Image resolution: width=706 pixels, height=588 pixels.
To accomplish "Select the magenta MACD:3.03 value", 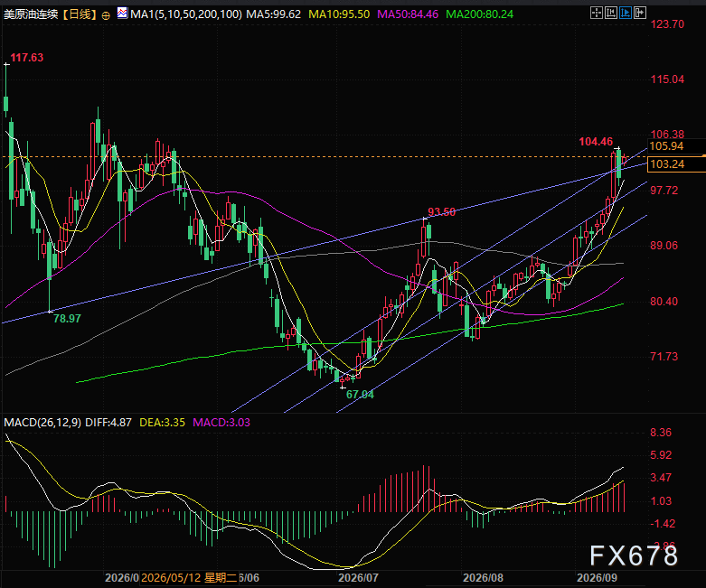I will click(221, 423).
